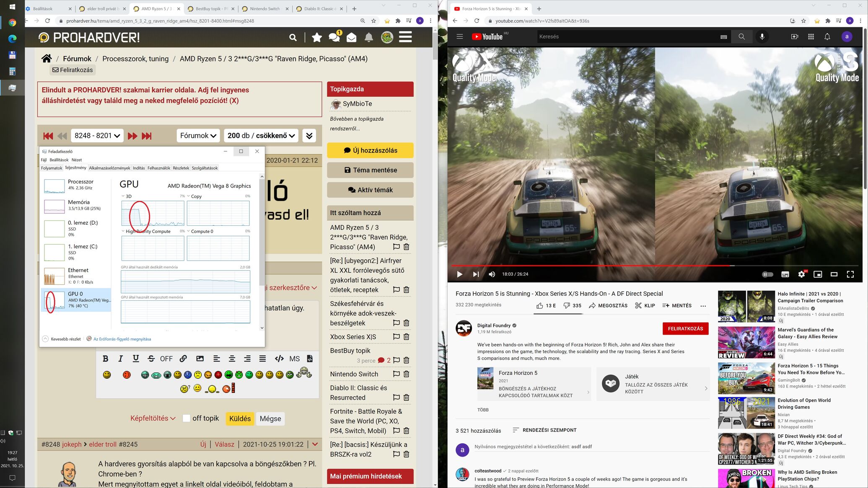Check the off topik checkbox

click(187, 418)
